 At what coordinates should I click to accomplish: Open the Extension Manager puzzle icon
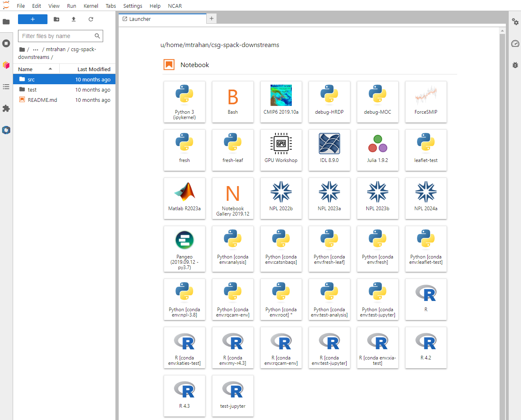(x=6, y=108)
